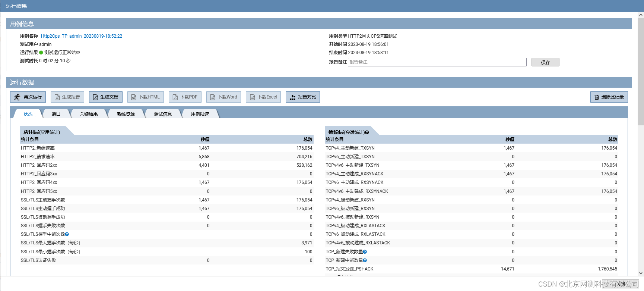The width and height of the screenshot is (644, 291).
Task: Click the 704,216 total value
Action: 304,157
